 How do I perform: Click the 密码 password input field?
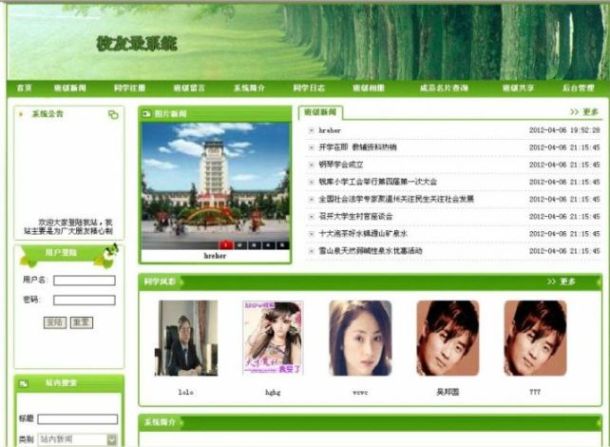pos(84,299)
